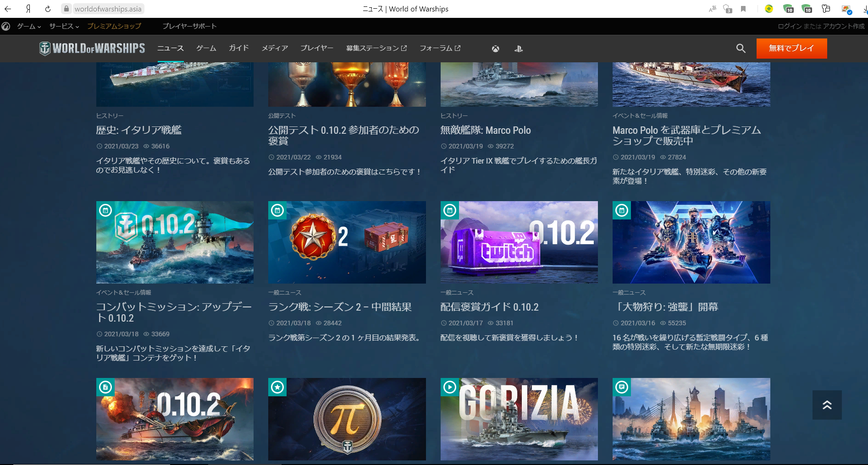
Task: Click the calendar badge on the big hunt card
Action: 622,210
